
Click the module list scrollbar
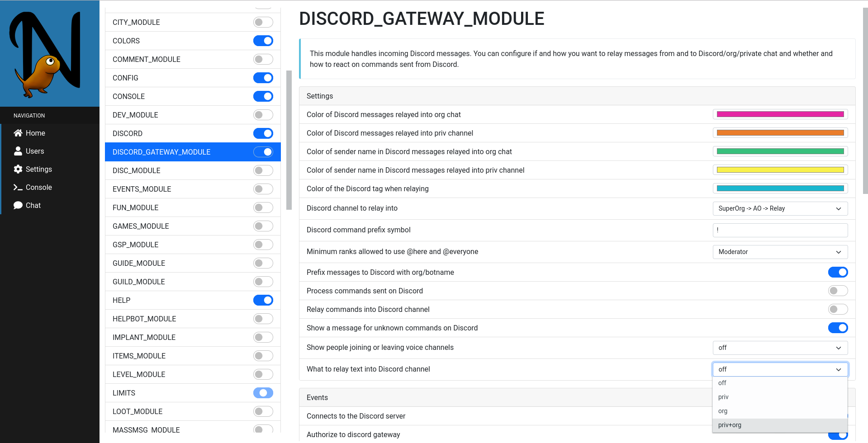289,140
